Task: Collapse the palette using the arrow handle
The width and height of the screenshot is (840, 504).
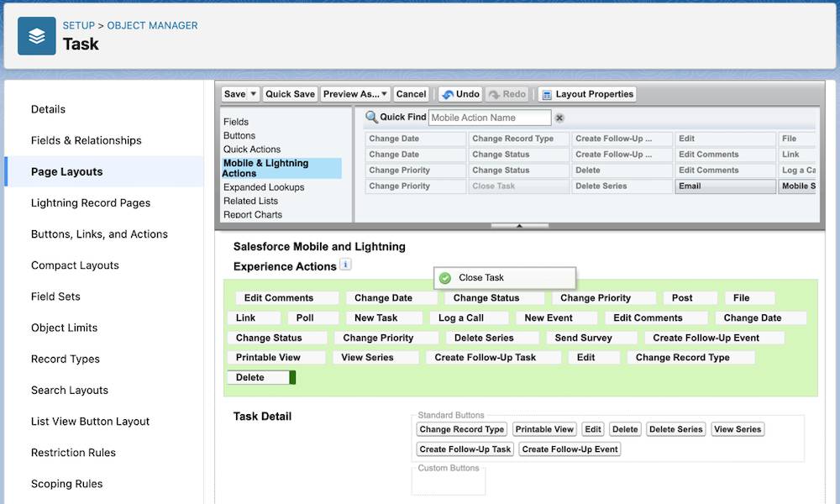Action: coord(519,226)
